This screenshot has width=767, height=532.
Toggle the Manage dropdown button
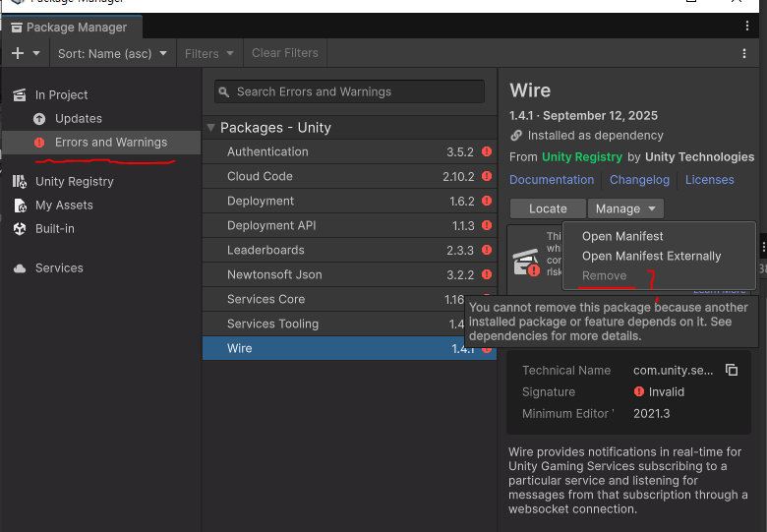(625, 208)
